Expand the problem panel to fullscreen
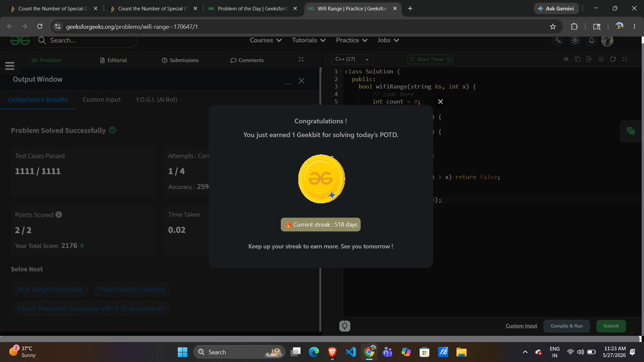This screenshot has width=644, height=362. pyautogui.click(x=301, y=60)
